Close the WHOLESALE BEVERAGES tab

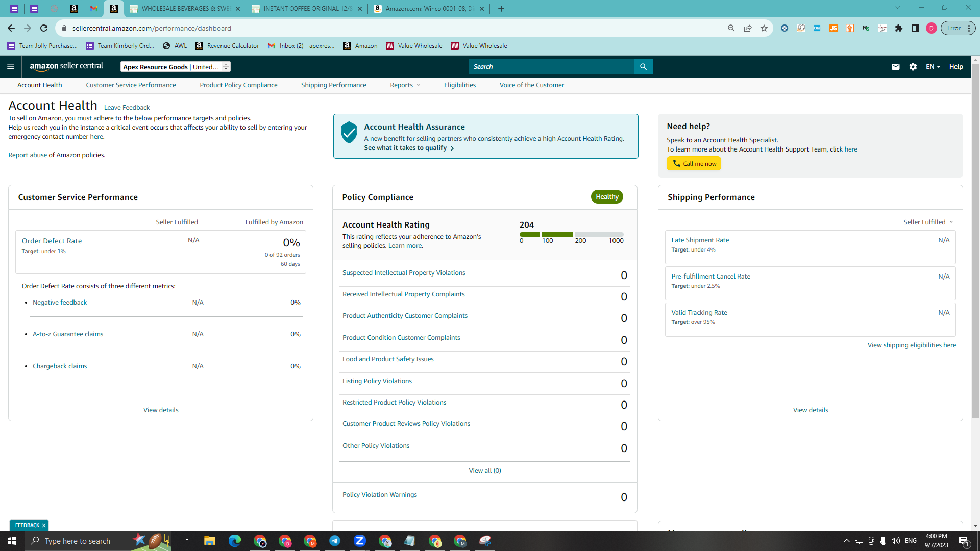(238, 9)
